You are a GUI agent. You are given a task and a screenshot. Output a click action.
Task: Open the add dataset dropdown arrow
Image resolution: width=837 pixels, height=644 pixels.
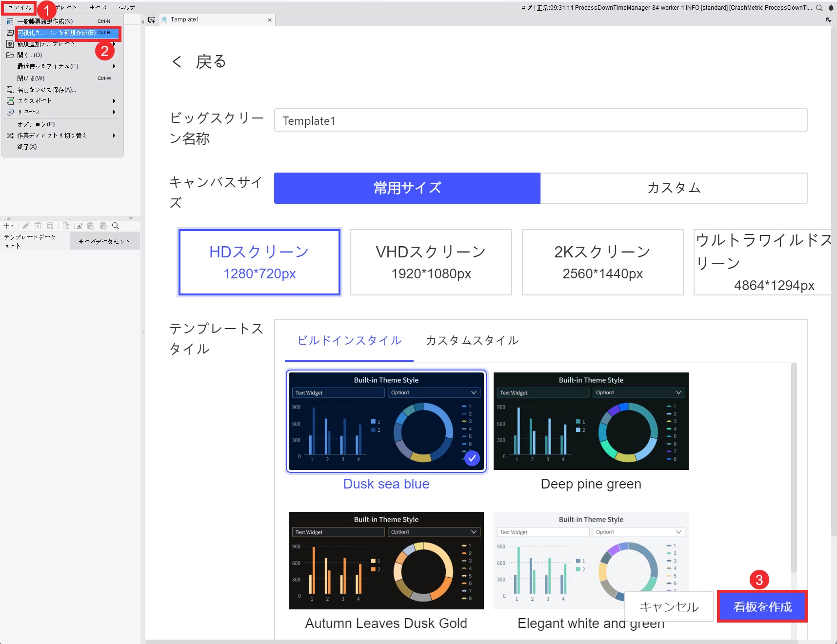(x=12, y=226)
